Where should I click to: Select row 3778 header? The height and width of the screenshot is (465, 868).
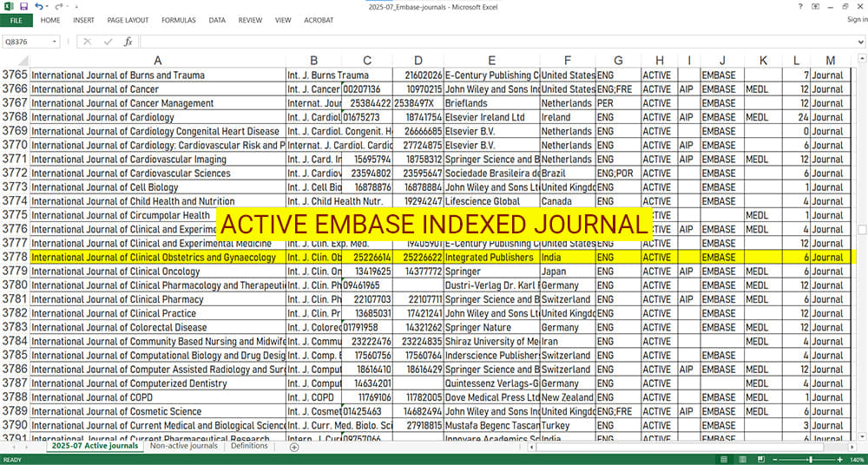pyautogui.click(x=15, y=258)
